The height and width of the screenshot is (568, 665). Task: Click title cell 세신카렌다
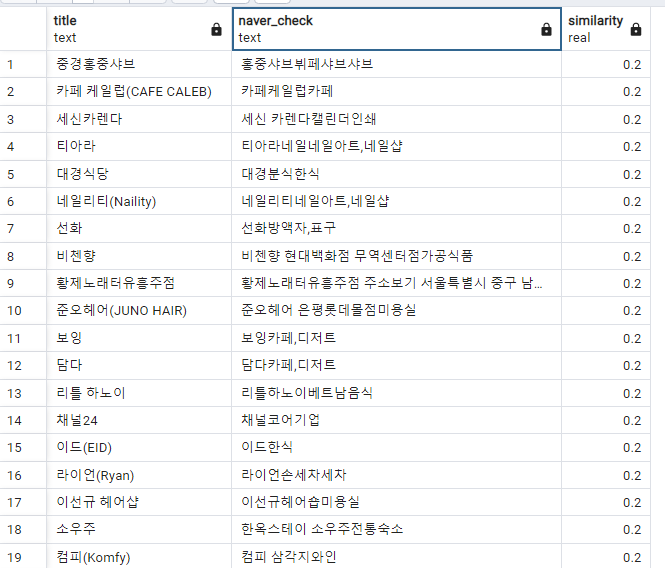click(139, 119)
